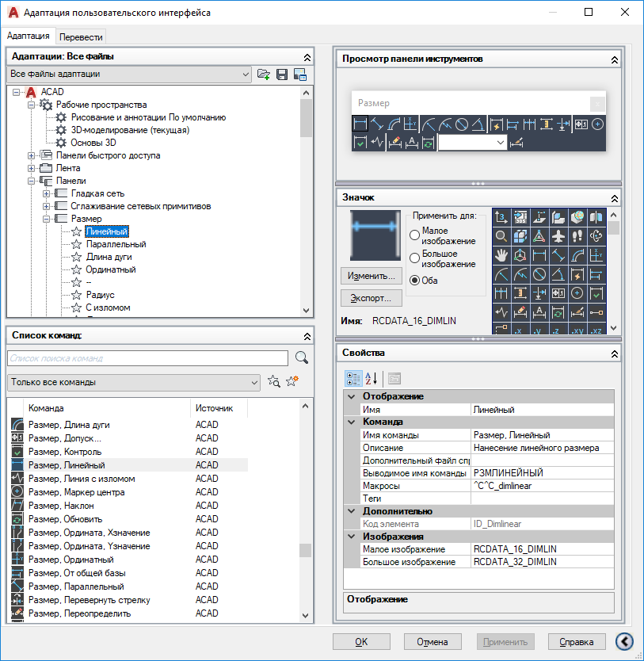The width and height of the screenshot is (644, 661).
Task: Select Размер, Маркер центра command row
Action: 129,492
